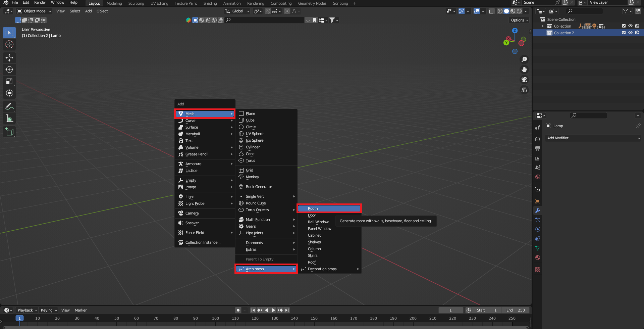
Task: Click the zoom view gizmo icon
Action: (x=524, y=59)
